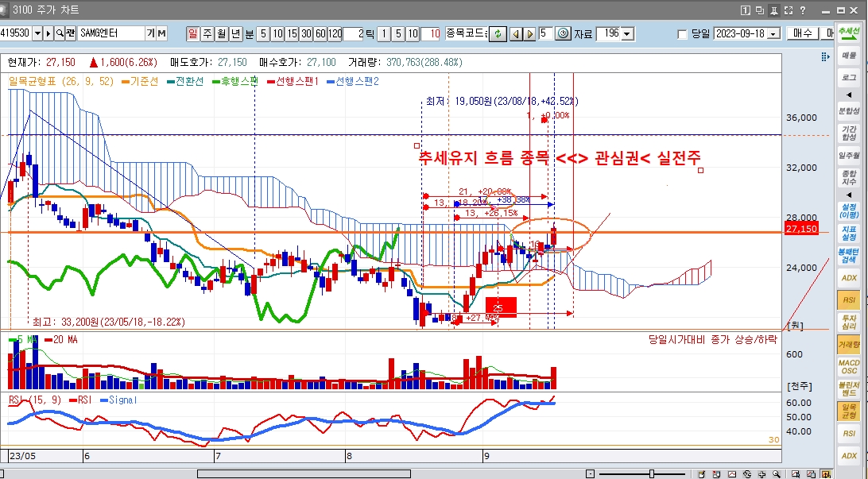Click the chart zoom slider handle
The image size is (868, 479).
pyautogui.click(x=652, y=474)
